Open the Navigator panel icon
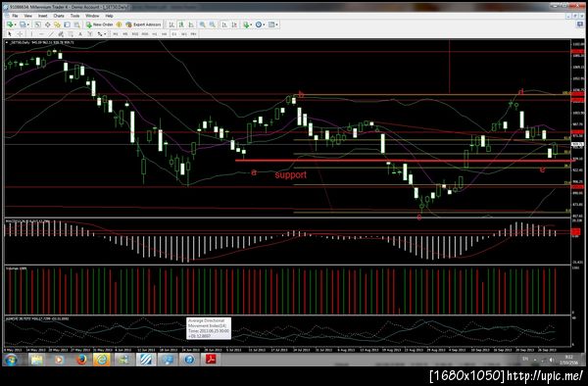This screenshot has height=386, width=588. point(57,24)
